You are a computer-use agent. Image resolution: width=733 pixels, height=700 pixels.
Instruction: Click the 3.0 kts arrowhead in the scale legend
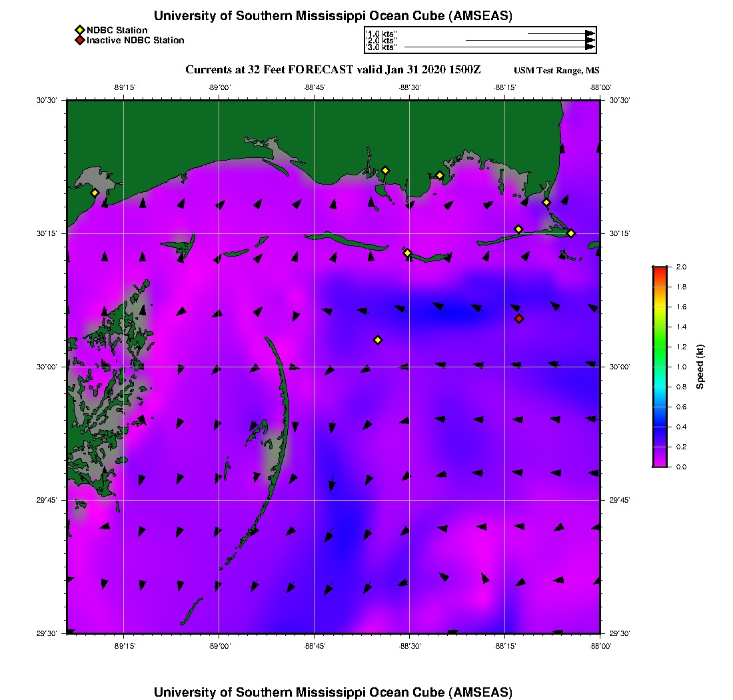(x=590, y=47)
